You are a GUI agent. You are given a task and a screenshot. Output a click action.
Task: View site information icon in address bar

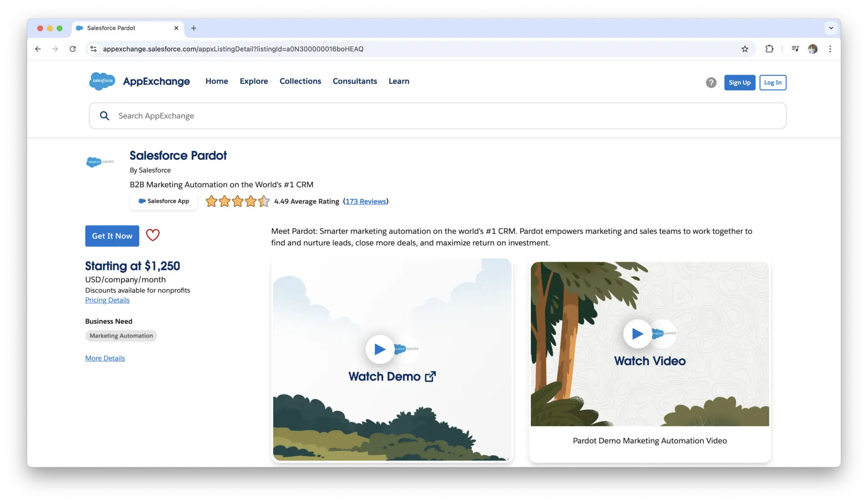pyautogui.click(x=94, y=49)
